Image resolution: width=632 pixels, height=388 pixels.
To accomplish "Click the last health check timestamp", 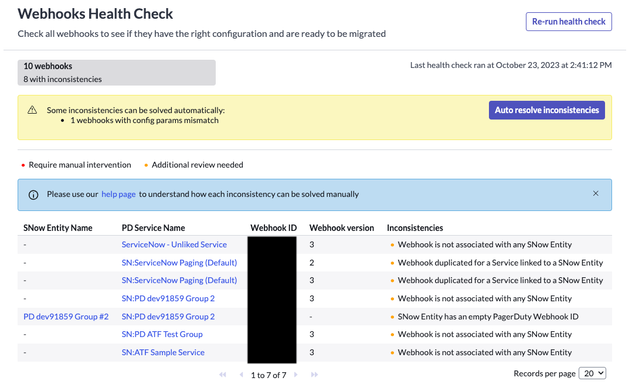I will pyautogui.click(x=511, y=65).
